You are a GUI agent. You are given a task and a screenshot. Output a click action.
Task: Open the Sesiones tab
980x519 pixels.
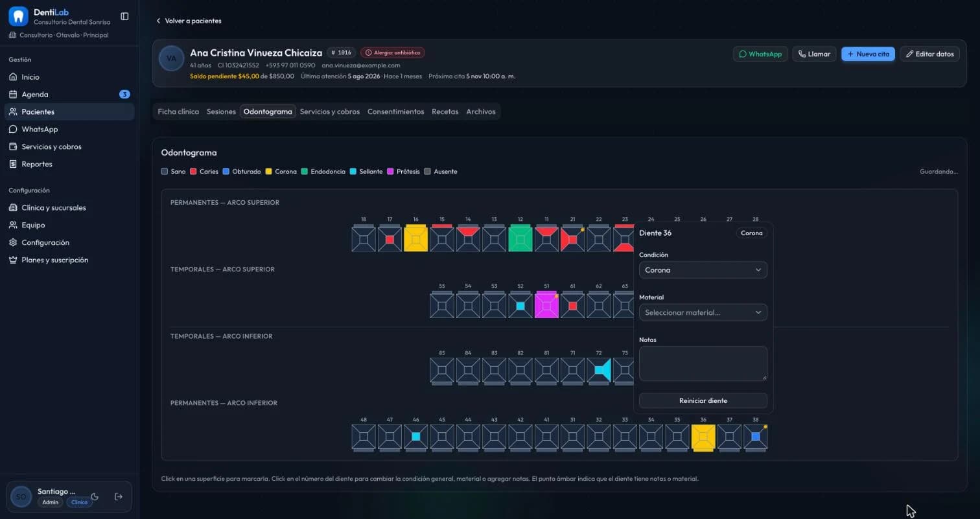221,111
